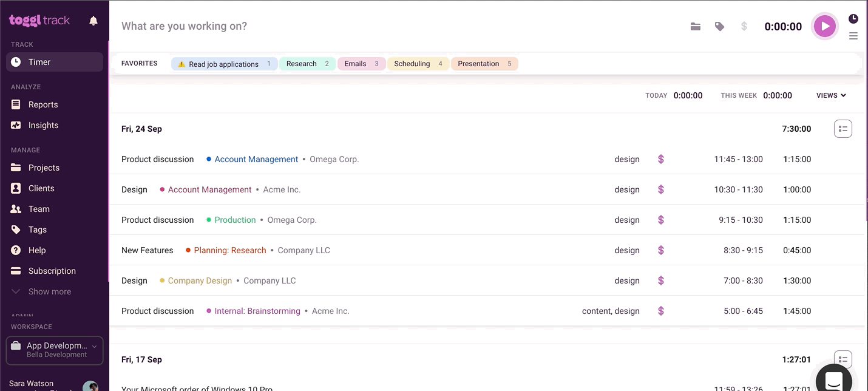Image resolution: width=868 pixels, height=391 pixels.
Task: Go to Insights in the sidebar
Action: point(43,125)
